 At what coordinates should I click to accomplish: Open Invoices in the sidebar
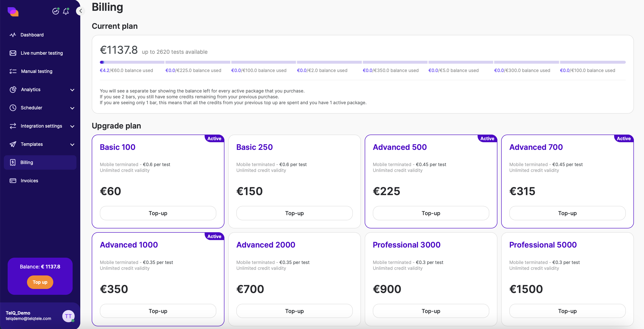(x=40, y=181)
